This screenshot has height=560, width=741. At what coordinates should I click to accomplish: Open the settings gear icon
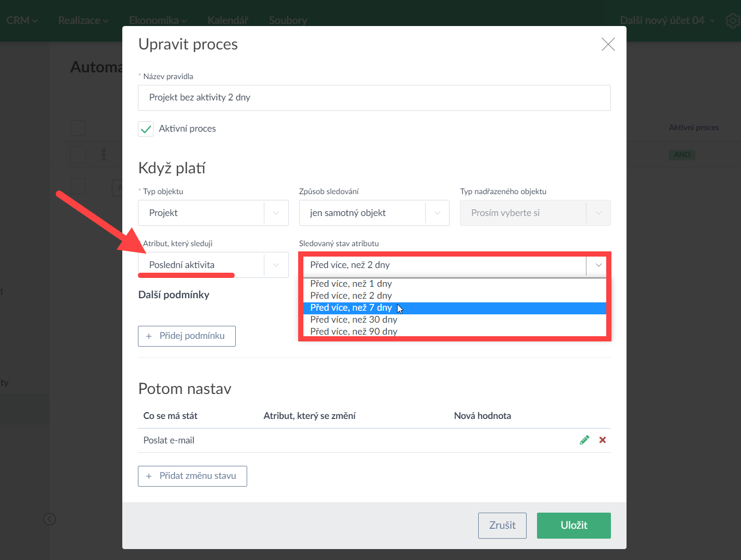[x=733, y=21]
